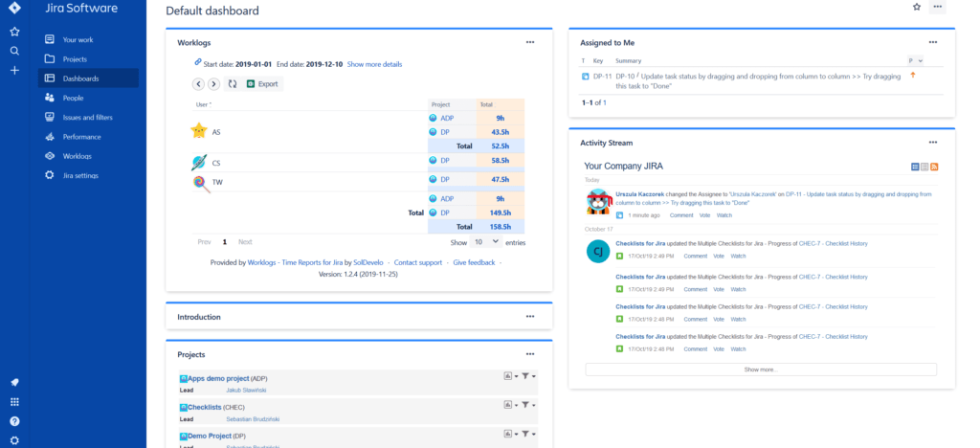Open the dashboard more options ellipsis menu

[x=937, y=7]
